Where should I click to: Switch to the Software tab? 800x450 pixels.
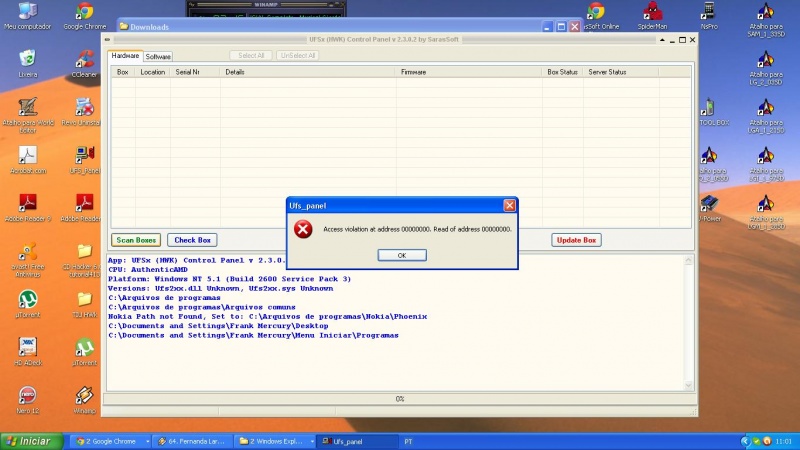158,57
